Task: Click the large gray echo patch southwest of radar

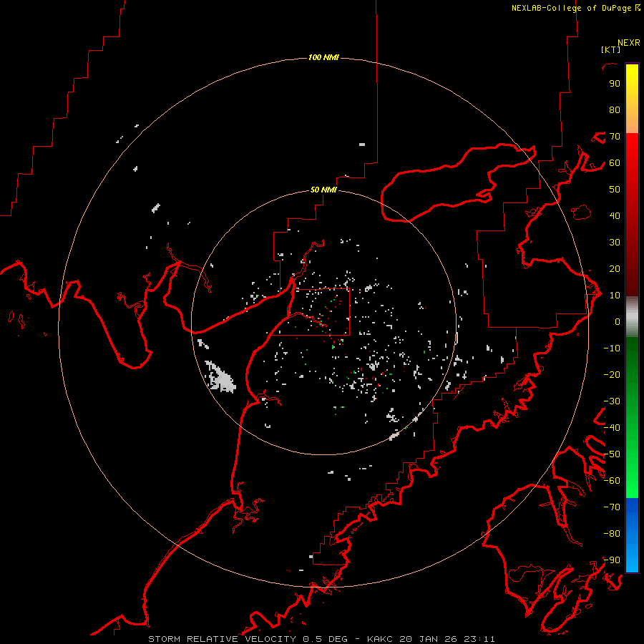Action: 220,376
